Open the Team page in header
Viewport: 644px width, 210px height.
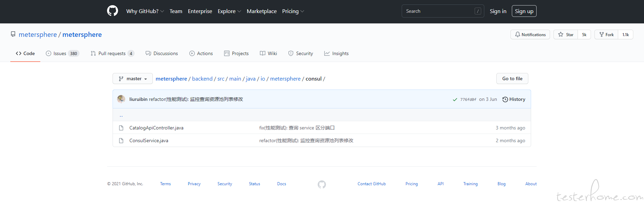coord(176,11)
